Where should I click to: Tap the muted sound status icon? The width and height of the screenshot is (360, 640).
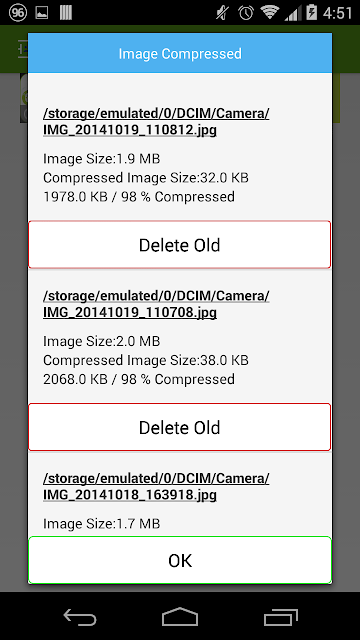(223, 13)
